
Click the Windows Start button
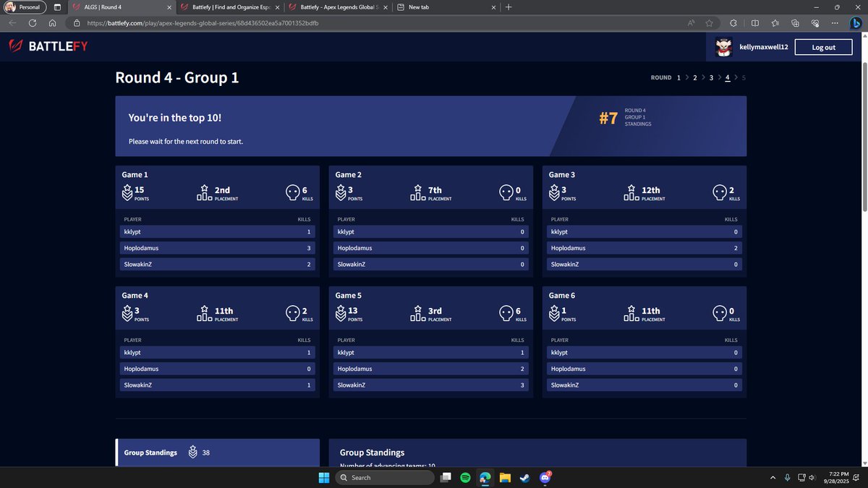point(323,477)
